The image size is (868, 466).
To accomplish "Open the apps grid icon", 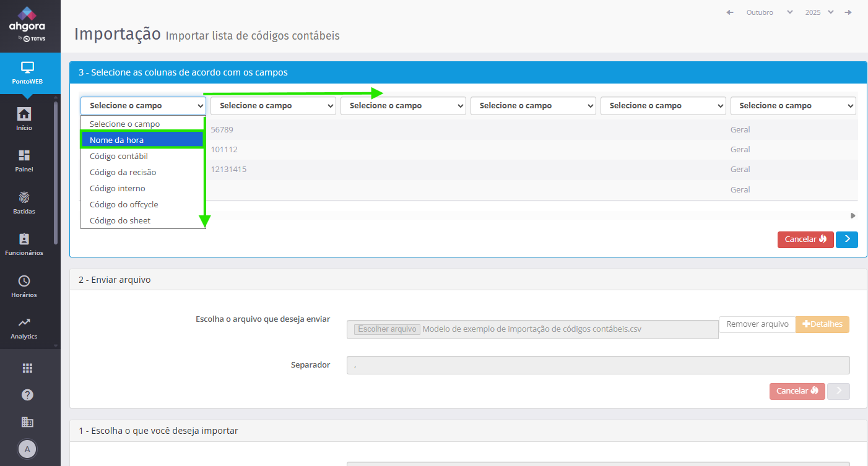I will pyautogui.click(x=27, y=368).
